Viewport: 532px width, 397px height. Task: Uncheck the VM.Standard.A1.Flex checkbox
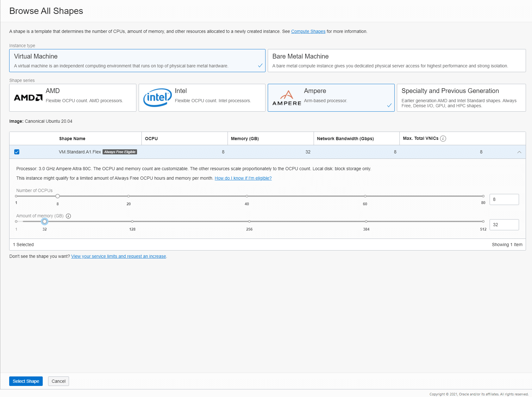point(17,152)
